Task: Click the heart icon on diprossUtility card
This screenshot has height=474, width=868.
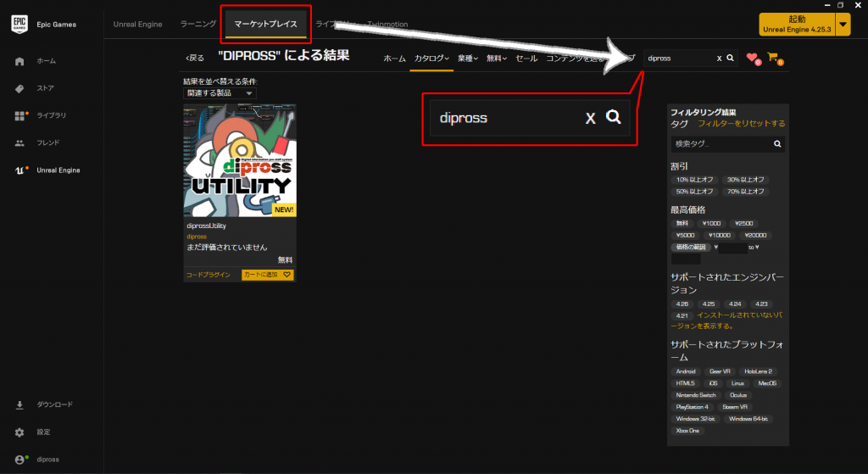Action: [x=287, y=275]
